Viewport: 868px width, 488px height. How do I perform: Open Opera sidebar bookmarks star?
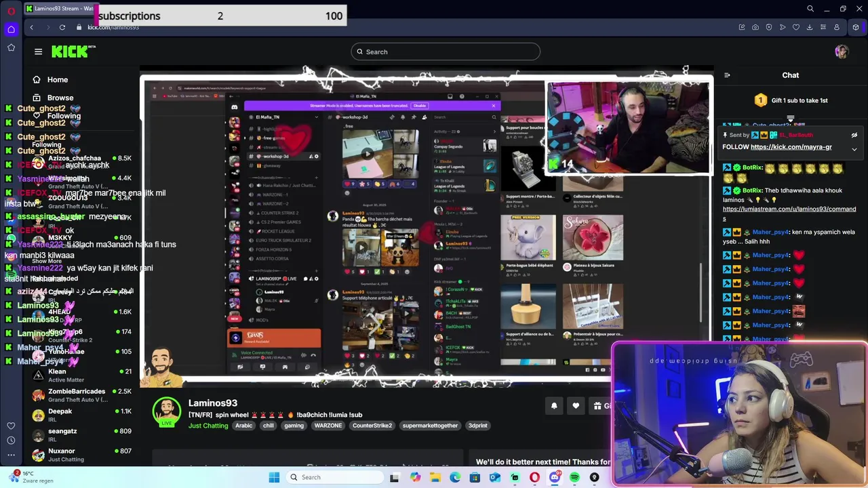[x=11, y=47]
